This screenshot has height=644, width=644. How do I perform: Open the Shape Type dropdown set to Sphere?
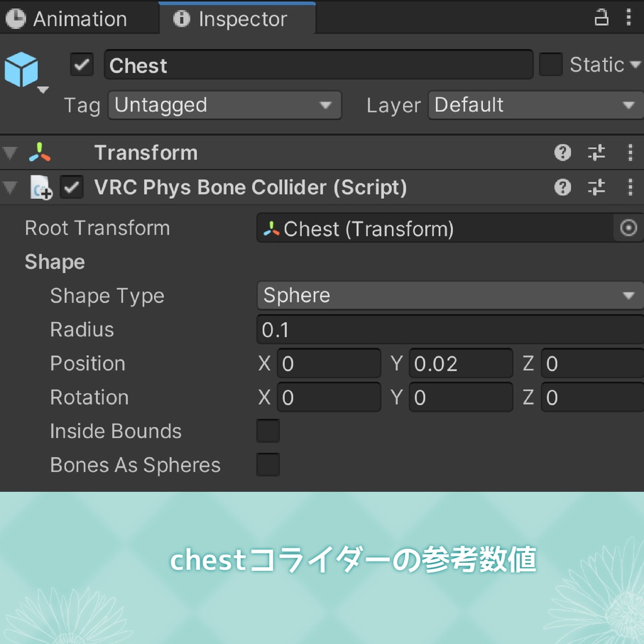point(450,296)
